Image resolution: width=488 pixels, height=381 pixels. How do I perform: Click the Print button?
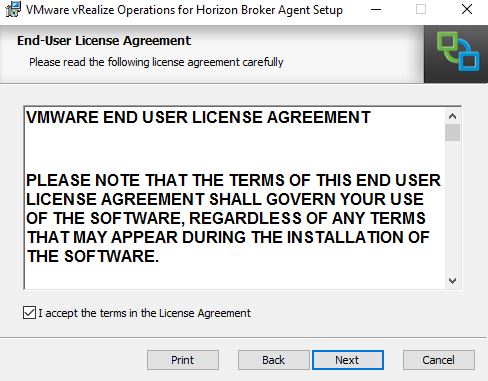(183, 360)
